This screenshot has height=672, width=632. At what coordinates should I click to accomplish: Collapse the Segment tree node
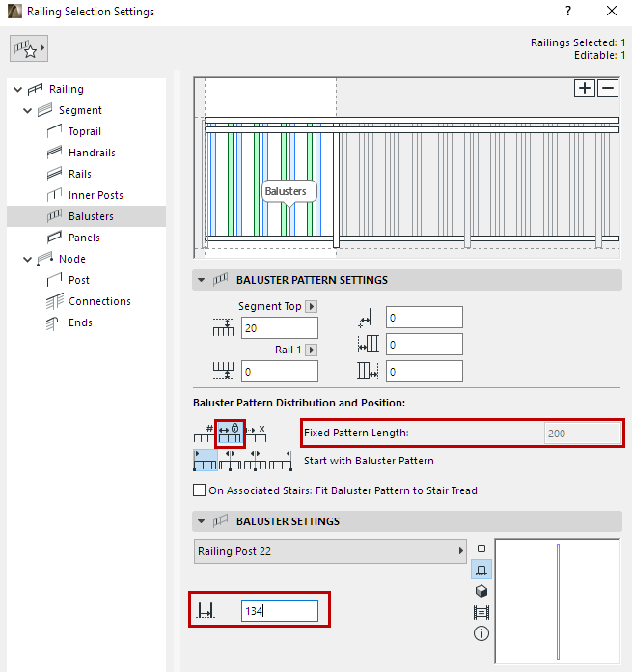27,111
